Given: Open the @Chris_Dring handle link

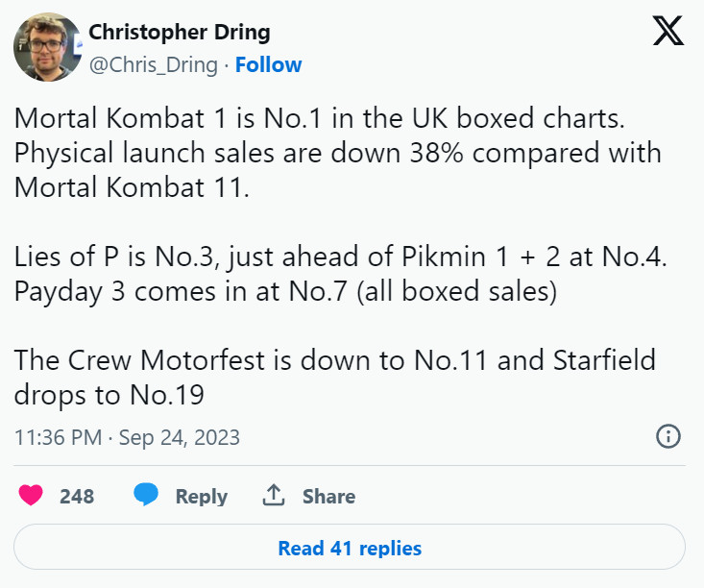Looking at the screenshot, I should pyautogui.click(x=153, y=65).
